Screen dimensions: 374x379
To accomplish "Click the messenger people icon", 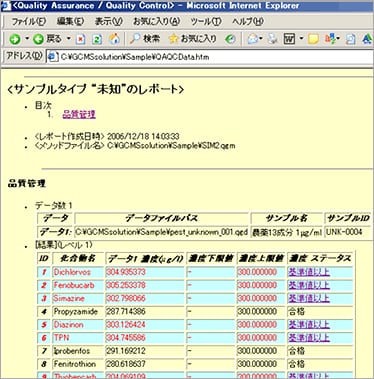I will coord(330,39).
